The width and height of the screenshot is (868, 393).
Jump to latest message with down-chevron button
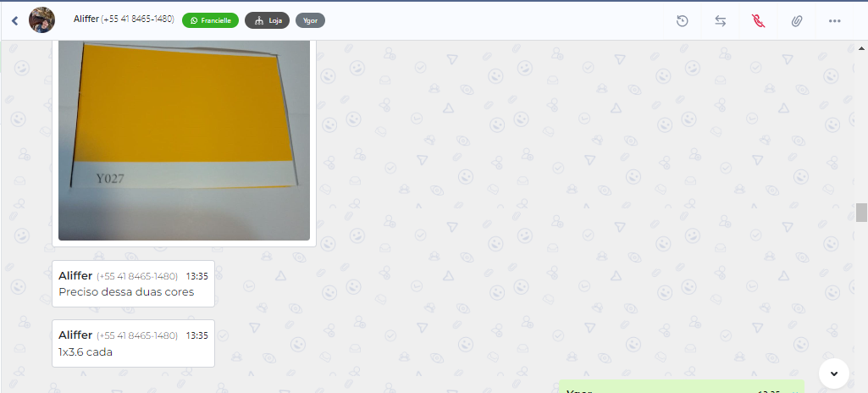pyautogui.click(x=833, y=373)
